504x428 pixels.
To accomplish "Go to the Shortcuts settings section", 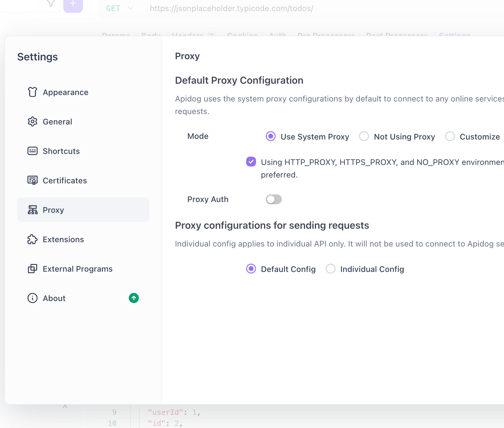I will click(x=61, y=151).
